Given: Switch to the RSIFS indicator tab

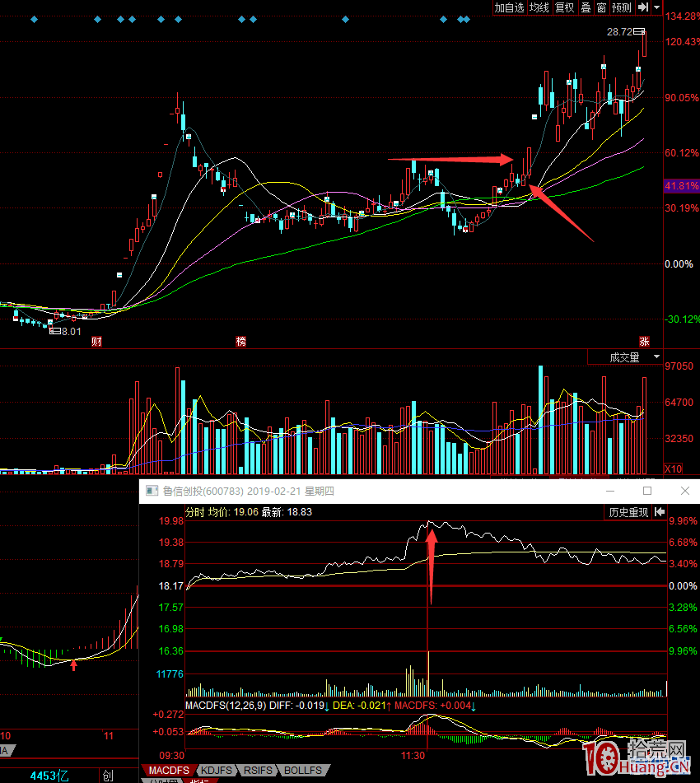Looking at the screenshot, I should pos(258,771).
